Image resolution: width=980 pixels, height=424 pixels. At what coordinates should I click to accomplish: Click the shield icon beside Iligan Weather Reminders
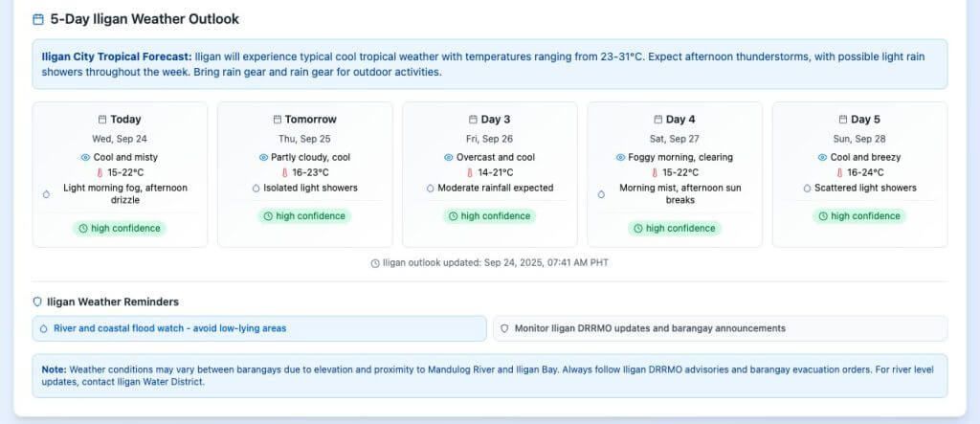[37, 301]
